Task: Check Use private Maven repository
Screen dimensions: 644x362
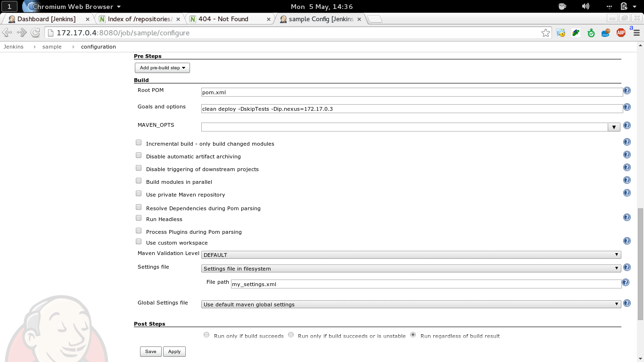Action: point(139,193)
